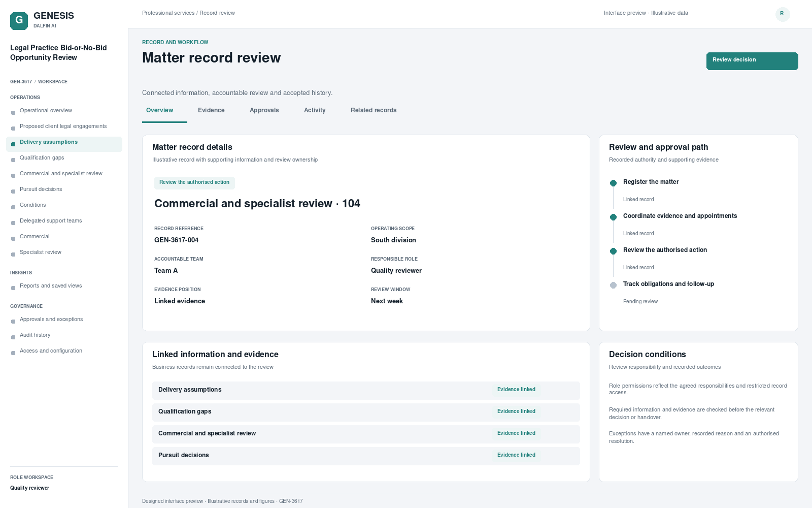The width and height of the screenshot is (812, 508).
Task: Open Conditions in sidebar
Action: (64, 205)
